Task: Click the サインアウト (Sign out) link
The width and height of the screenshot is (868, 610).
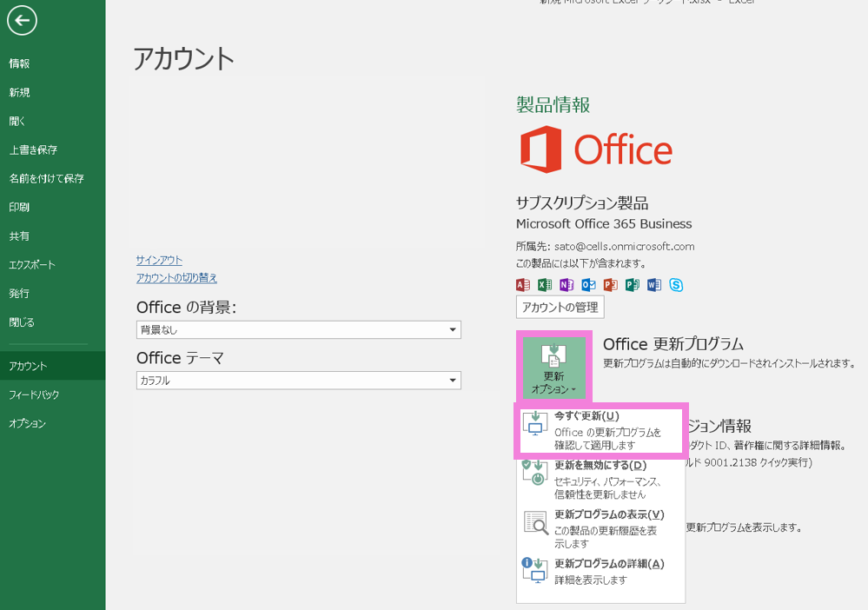Action: [159, 260]
